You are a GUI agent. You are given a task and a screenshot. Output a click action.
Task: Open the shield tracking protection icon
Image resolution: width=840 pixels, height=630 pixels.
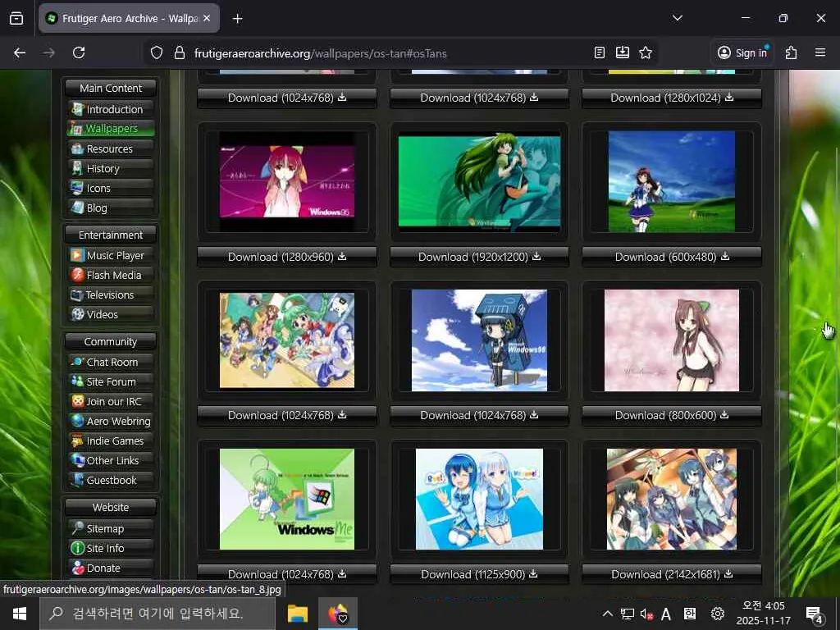157,52
